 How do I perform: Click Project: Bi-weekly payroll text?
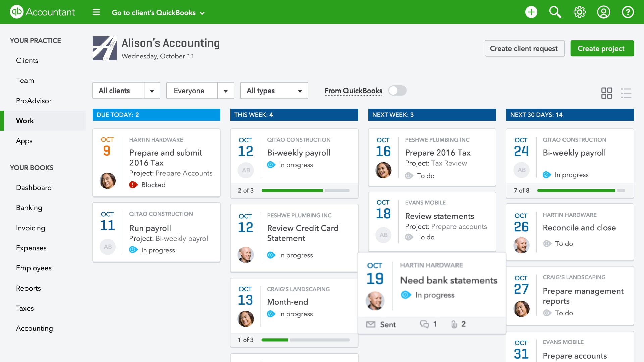[x=169, y=238]
